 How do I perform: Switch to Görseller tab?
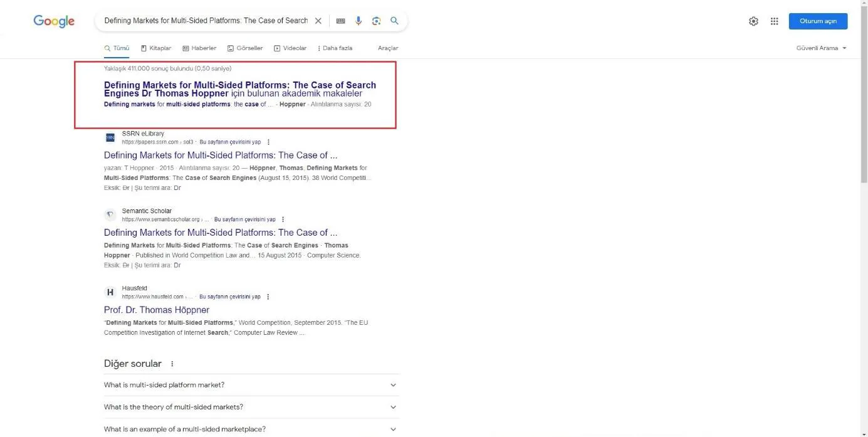(245, 48)
